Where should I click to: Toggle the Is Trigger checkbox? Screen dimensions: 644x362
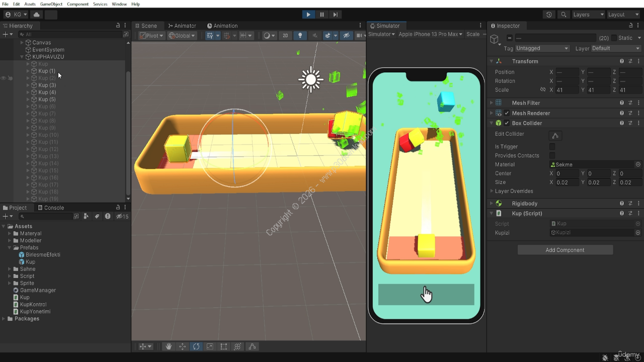tap(552, 147)
